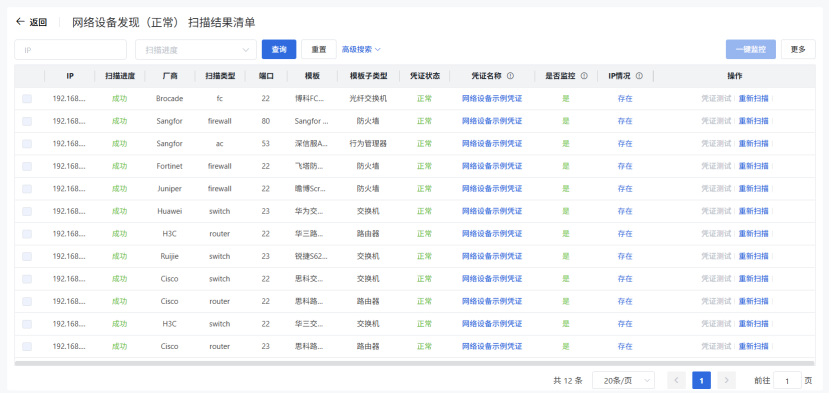Click the 扫描类型 column header
The width and height of the screenshot is (829, 393).
220,76
